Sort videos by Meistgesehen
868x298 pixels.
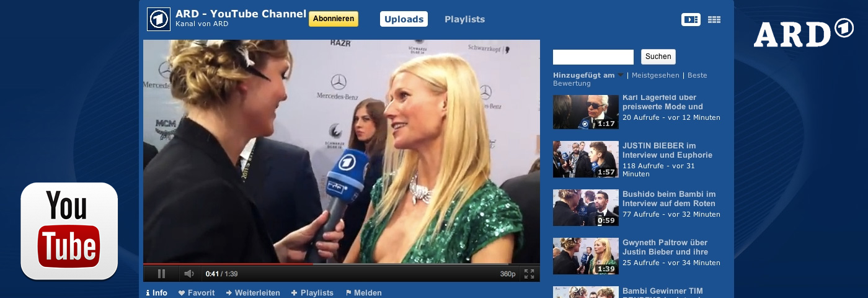click(x=655, y=75)
